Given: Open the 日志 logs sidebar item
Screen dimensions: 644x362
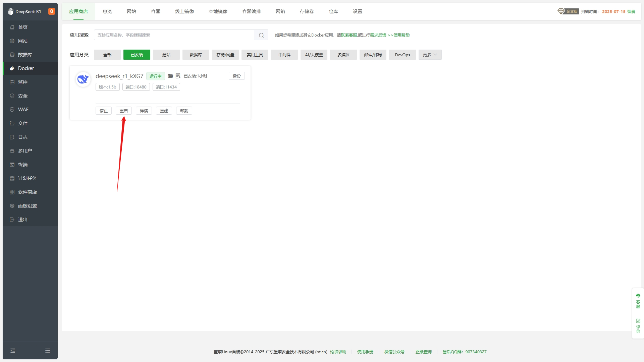Looking at the screenshot, I should point(30,137).
